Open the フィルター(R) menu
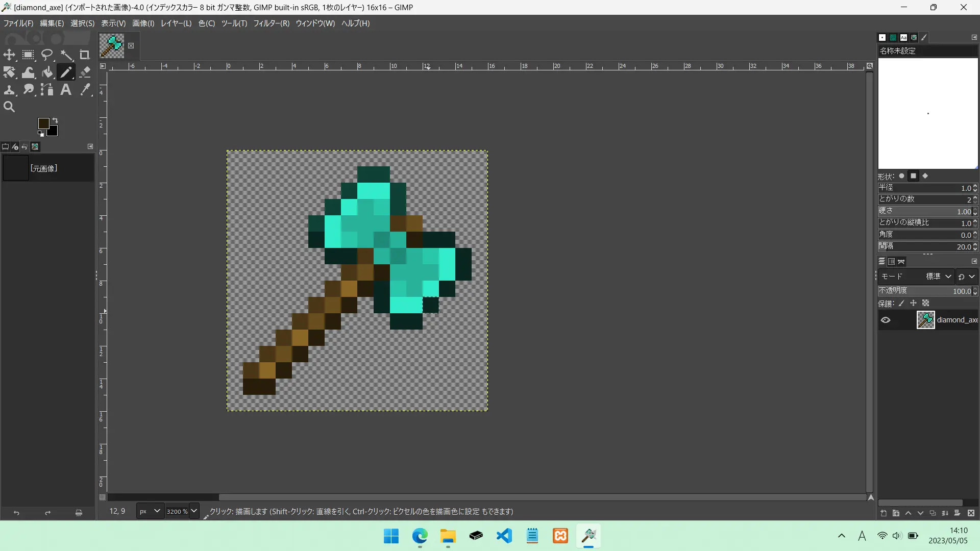The height and width of the screenshot is (551, 980). [x=271, y=23]
